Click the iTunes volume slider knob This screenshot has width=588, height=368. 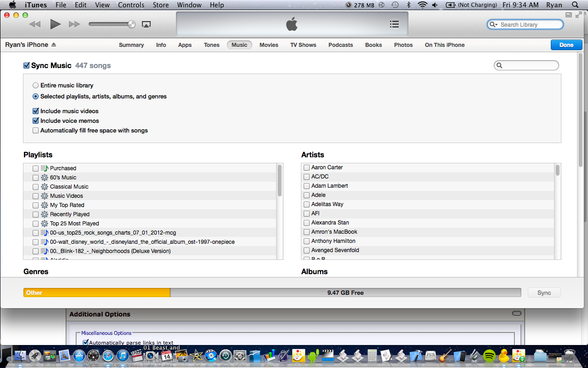coord(132,24)
